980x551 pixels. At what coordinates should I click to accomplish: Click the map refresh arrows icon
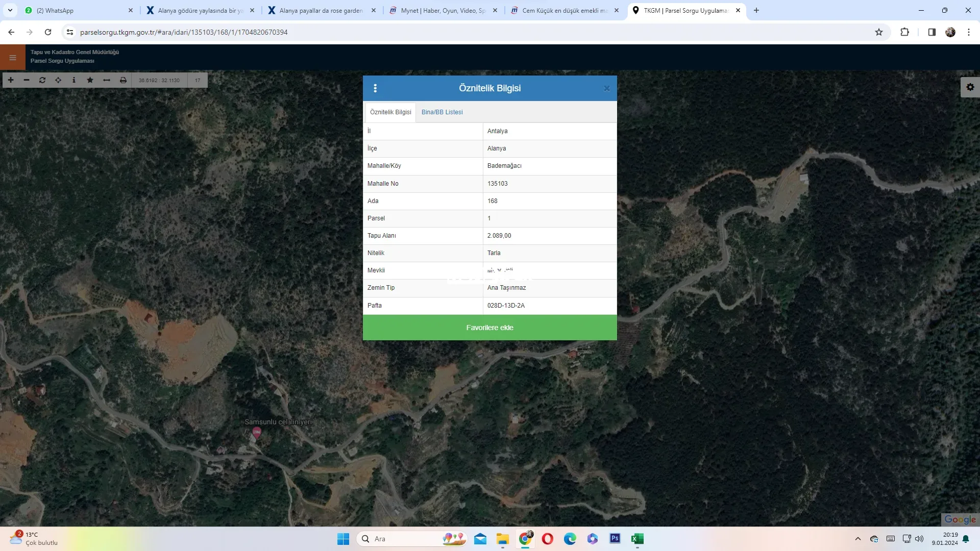click(x=42, y=80)
